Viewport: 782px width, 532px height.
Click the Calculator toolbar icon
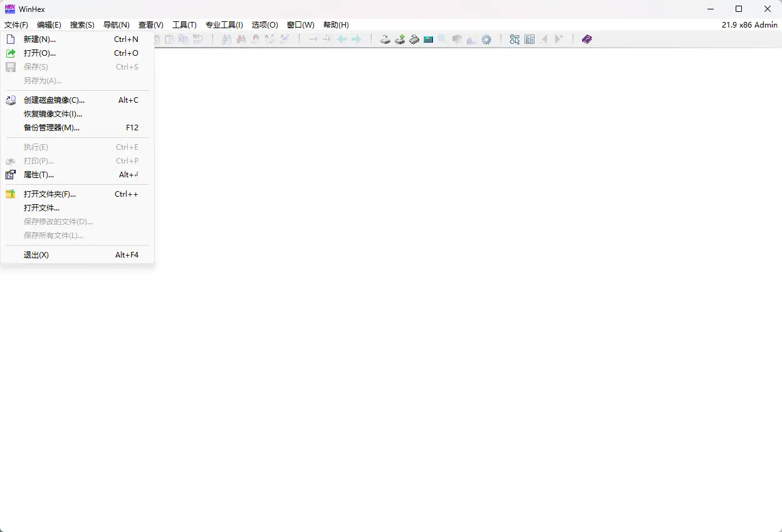point(429,39)
